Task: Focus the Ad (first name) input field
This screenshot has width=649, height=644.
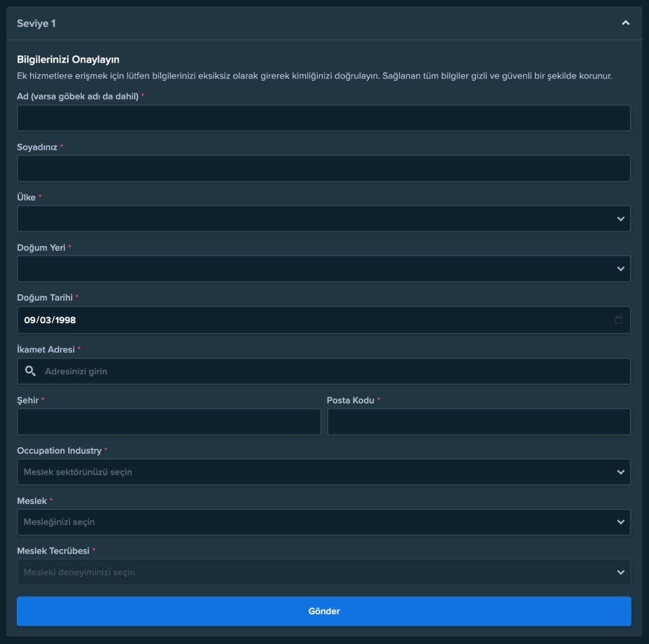Action: click(323, 118)
